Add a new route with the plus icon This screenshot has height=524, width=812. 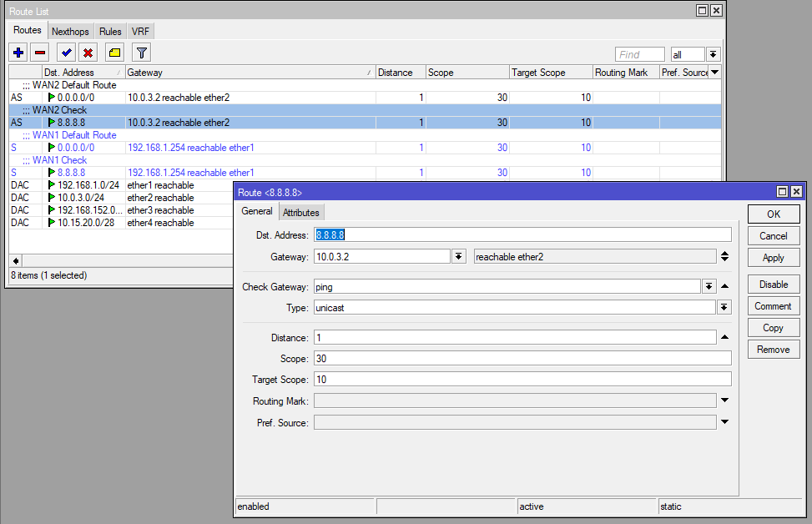pos(18,52)
